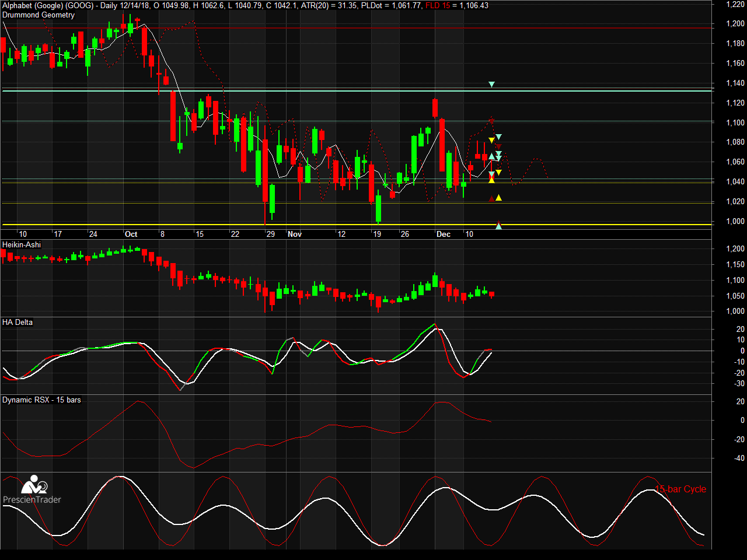Click the Dec label on the date axis
This screenshot has width=747, height=560.
(444, 234)
